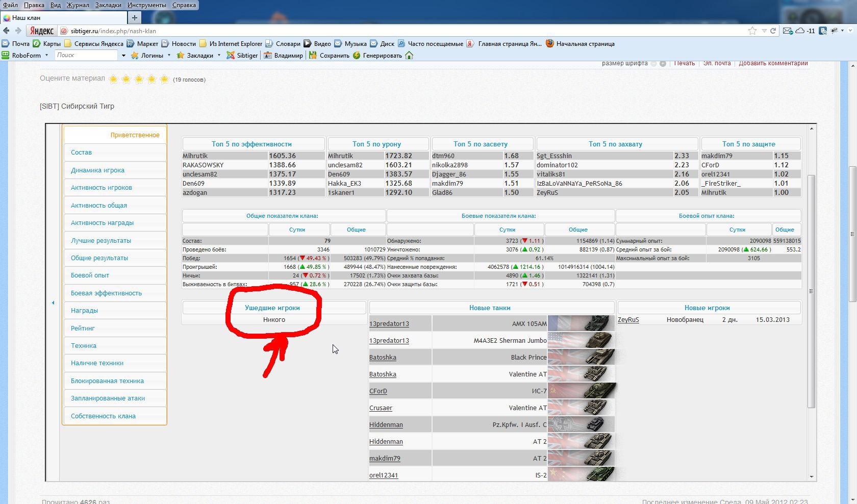857x504 pixels.
Task: Open a new tab with the plus button
Action: coord(134,18)
